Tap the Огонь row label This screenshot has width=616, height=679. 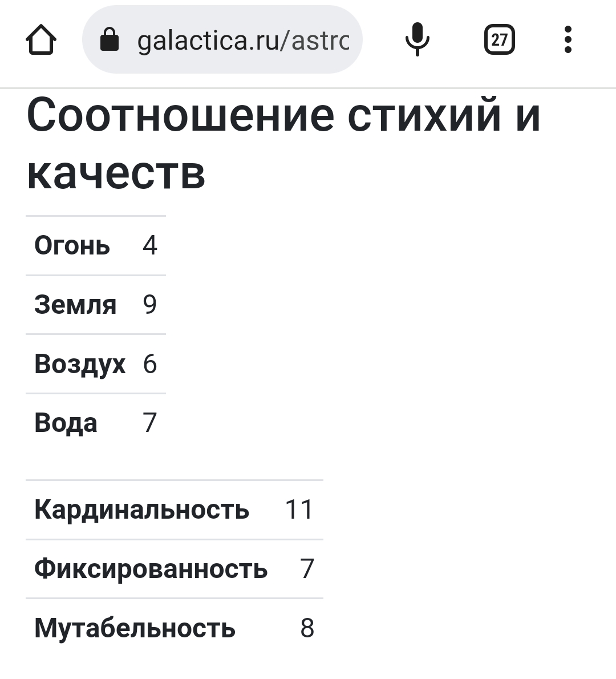[72, 245]
